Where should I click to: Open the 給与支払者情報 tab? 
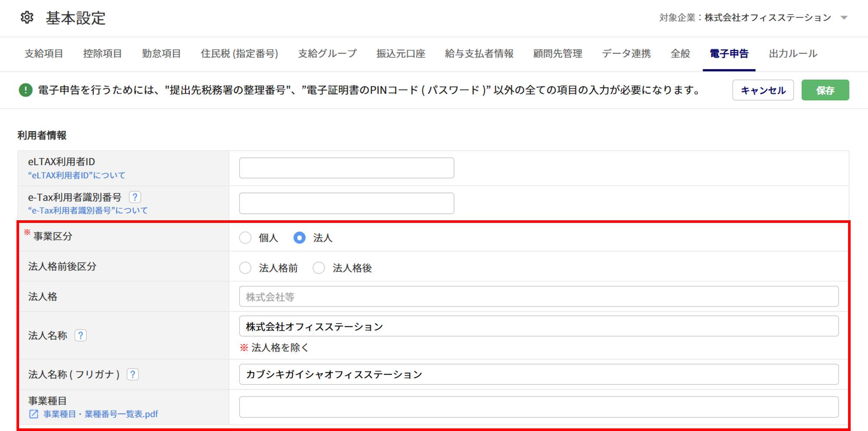click(479, 53)
